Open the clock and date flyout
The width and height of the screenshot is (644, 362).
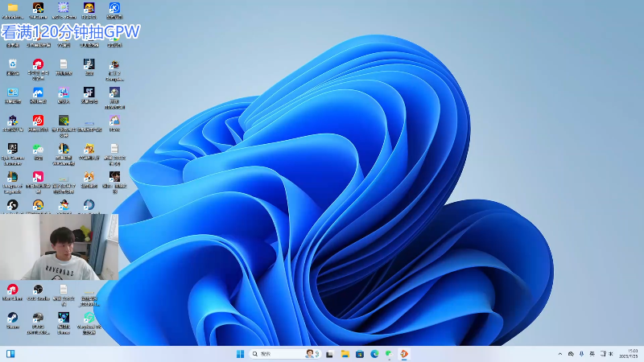630,354
